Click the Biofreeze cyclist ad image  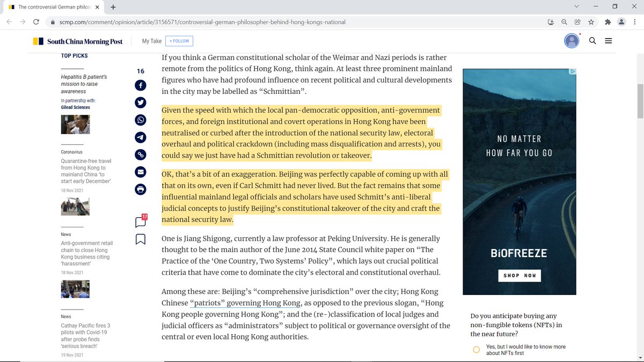[x=519, y=182]
